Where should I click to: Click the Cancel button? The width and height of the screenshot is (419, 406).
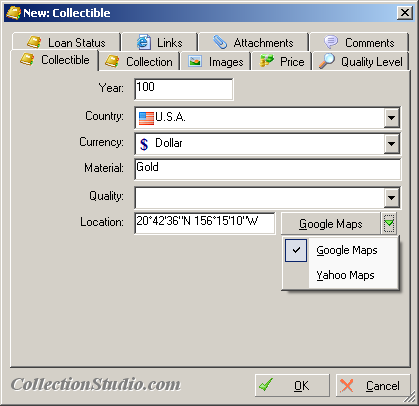pyautogui.click(x=373, y=385)
